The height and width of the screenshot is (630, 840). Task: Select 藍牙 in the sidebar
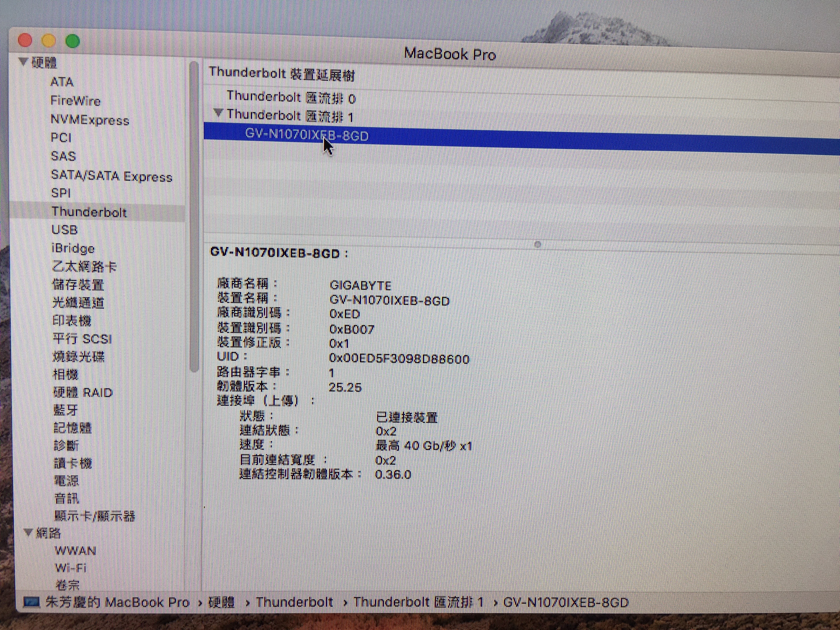pos(66,410)
